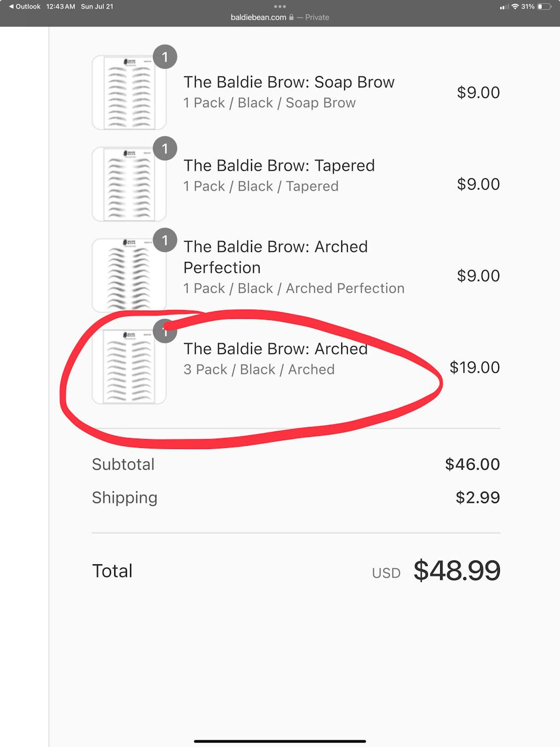
Task: Click the Arched Perfection quantity badge
Action: click(x=165, y=241)
